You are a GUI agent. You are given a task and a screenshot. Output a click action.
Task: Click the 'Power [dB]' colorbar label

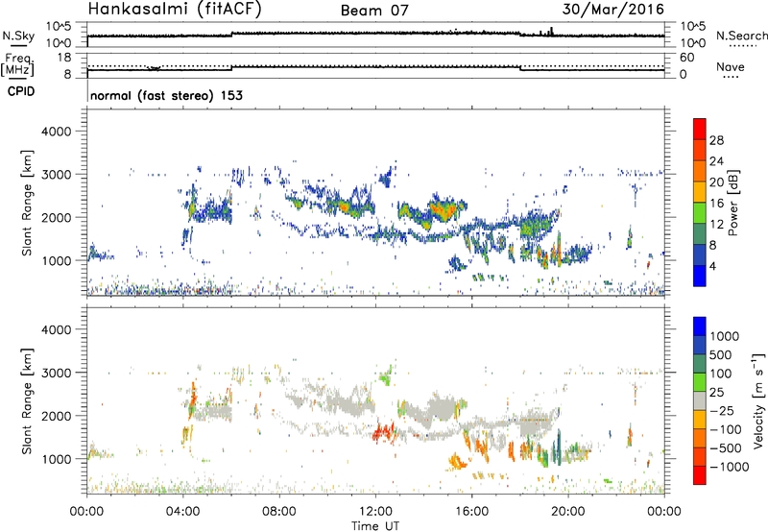[x=732, y=203]
